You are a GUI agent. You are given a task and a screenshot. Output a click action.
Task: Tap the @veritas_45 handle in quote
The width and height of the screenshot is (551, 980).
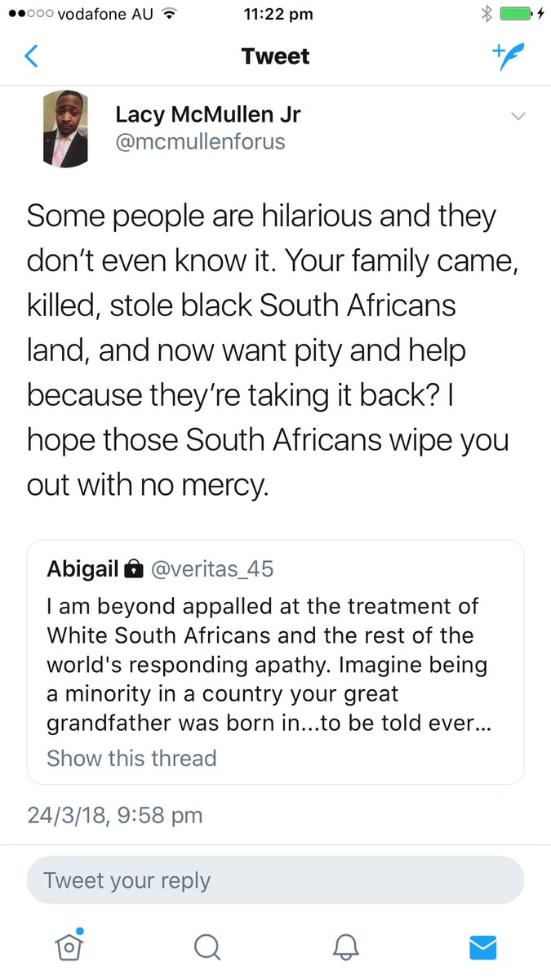click(212, 569)
